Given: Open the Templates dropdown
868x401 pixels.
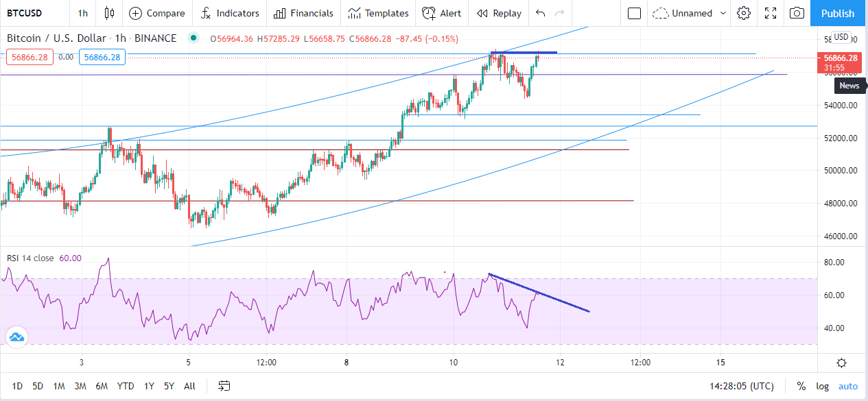Looking at the screenshot, I should pyautogui.click(x=378, y=13).
